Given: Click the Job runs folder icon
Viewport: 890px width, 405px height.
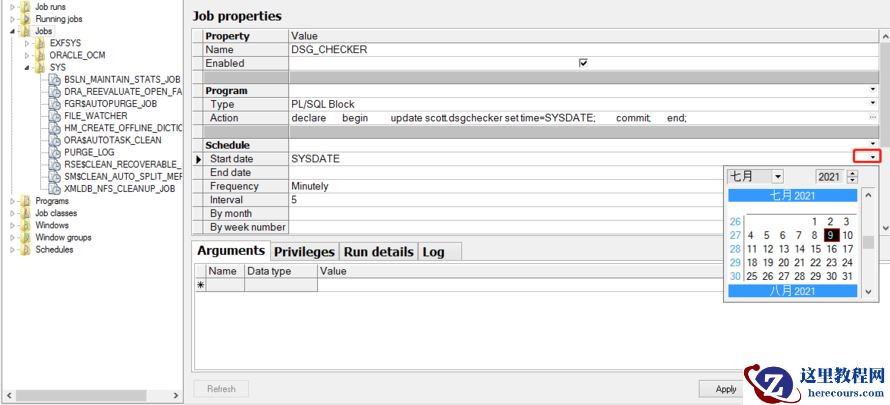Looking at the screenshot, I should (x=25, y=7).
